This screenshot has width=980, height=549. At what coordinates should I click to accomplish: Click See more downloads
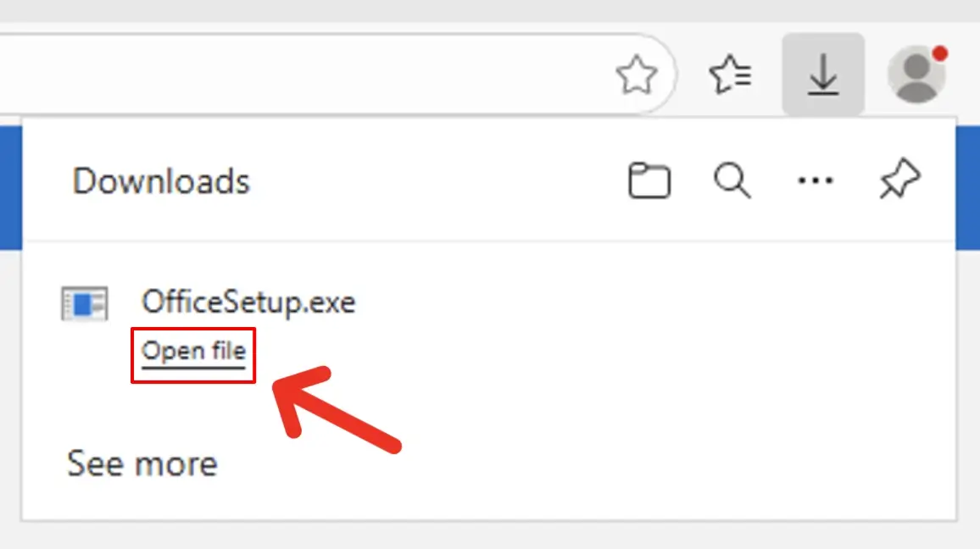142,464
